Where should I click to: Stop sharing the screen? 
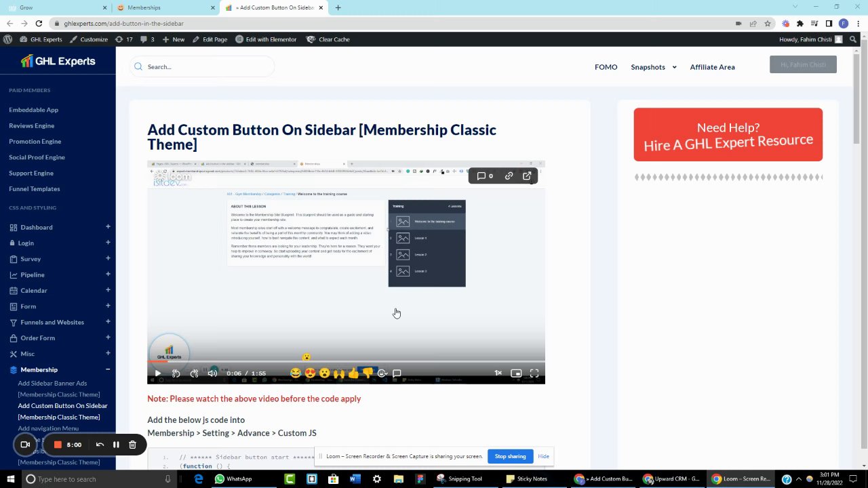tap(510, 456)
